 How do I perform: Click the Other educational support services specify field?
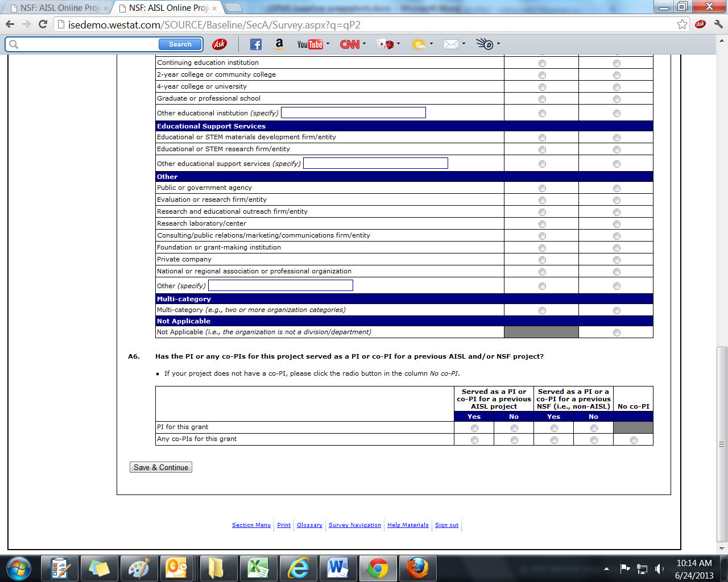[x=375, y=163]
